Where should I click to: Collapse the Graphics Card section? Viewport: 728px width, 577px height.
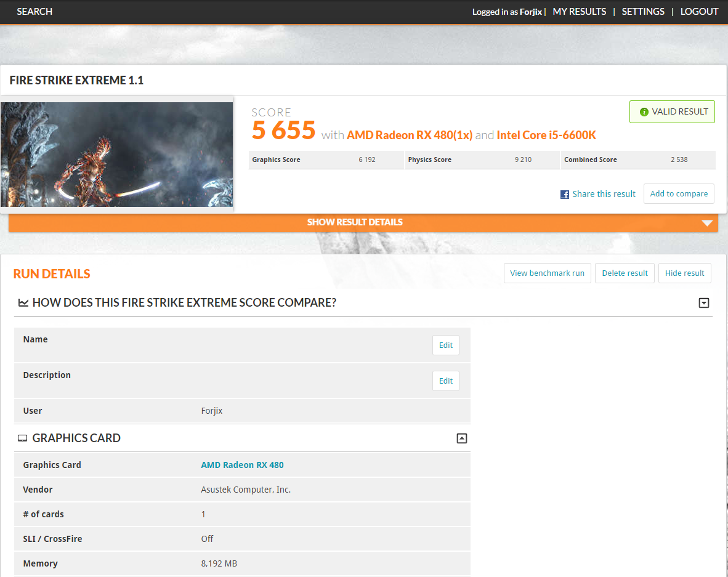point(462,438)
